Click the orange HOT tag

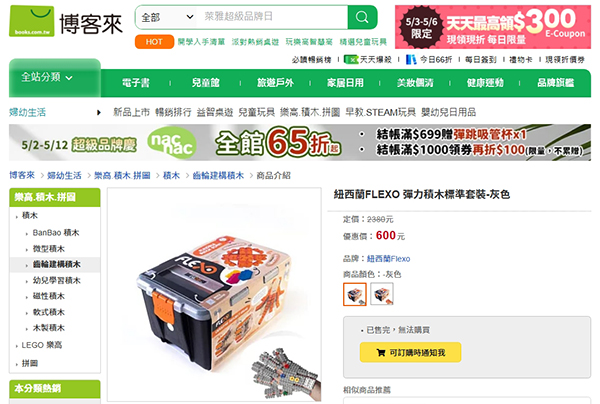coord(154,42)
